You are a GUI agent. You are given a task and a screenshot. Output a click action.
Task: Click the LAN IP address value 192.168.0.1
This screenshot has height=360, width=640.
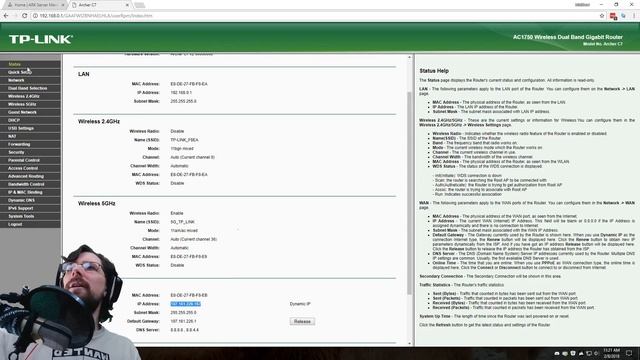point(181,93)
